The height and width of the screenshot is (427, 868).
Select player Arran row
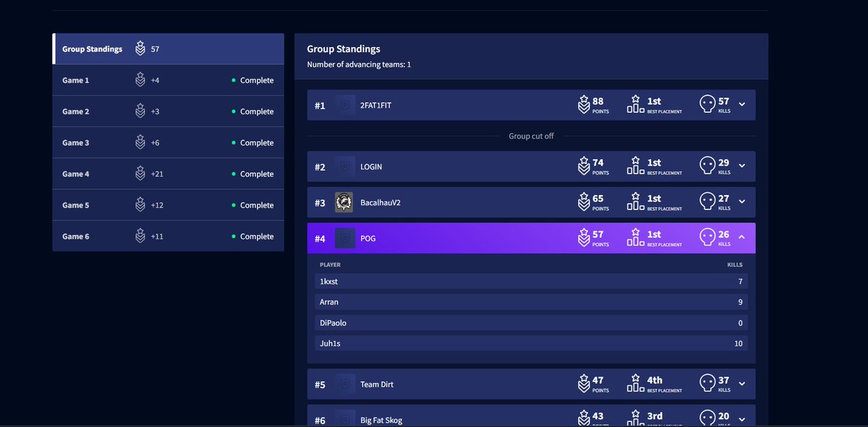tap(531, 302)
